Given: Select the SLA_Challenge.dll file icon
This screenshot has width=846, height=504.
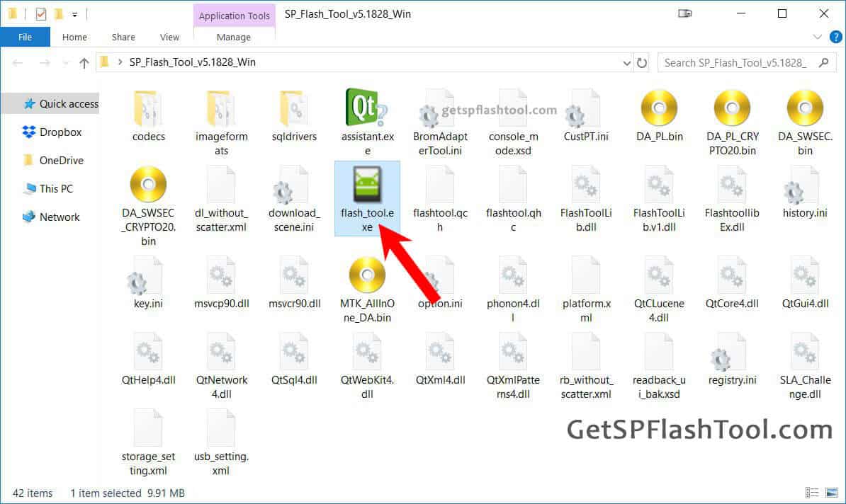Looking at the screenshot, I should (805, 352).
